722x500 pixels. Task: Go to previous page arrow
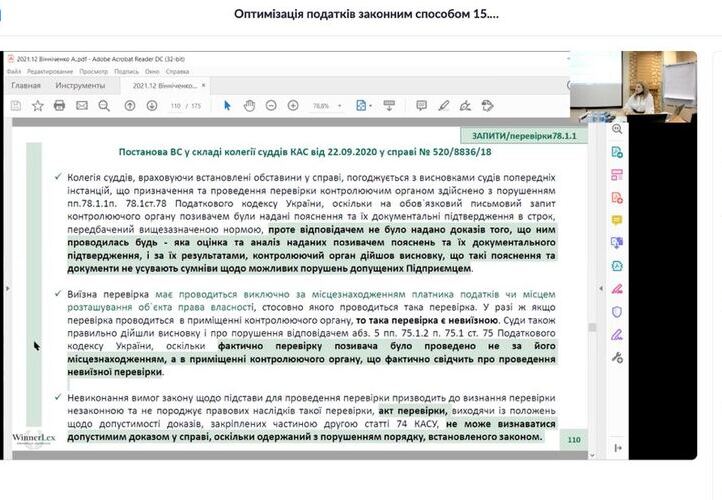click(x=130, y=106)
